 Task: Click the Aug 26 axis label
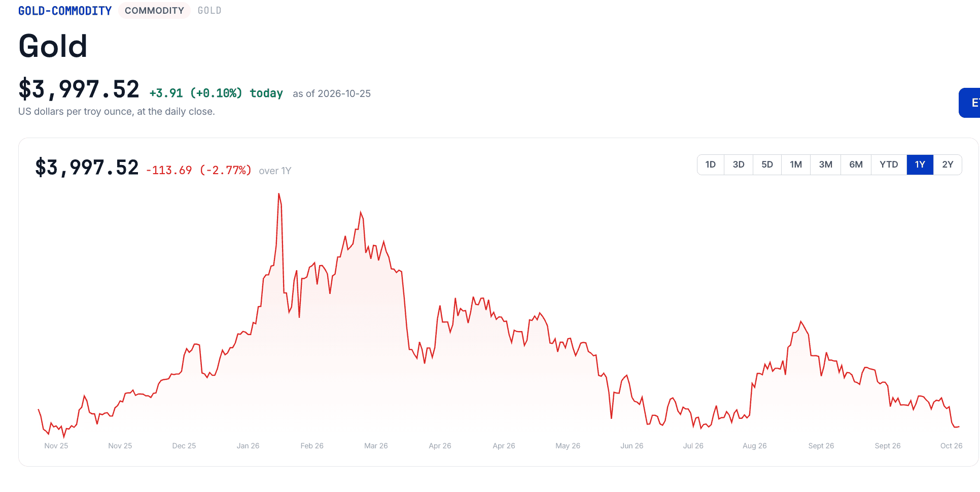(x=754, y=446)
